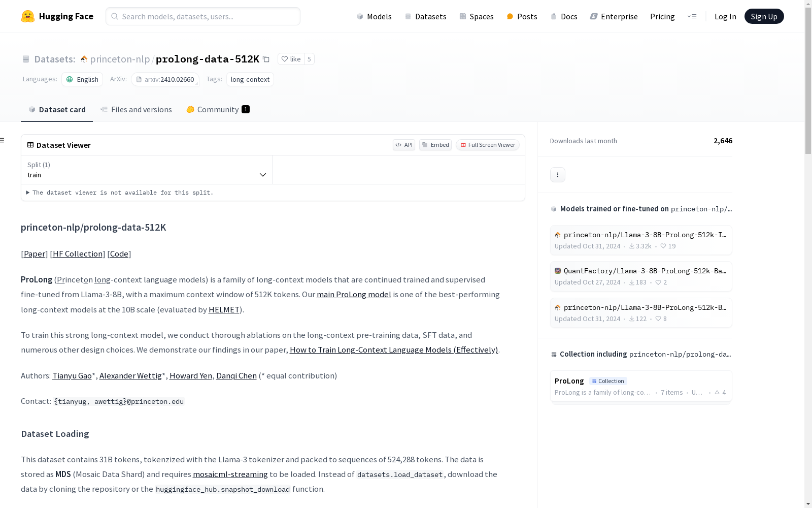The width and height of the screenshot is (812, 508).
Task: Open Spaces from the top navigation
Action: pyautogui.click(x=477, y=16)
